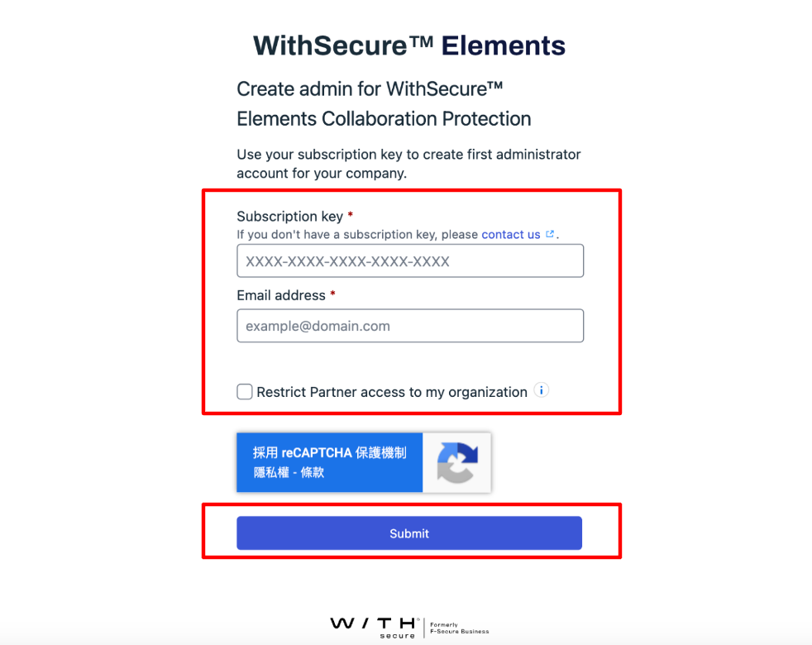Open the contact us link
This screenshot has height=645, width=812.
tap(511, 235)
